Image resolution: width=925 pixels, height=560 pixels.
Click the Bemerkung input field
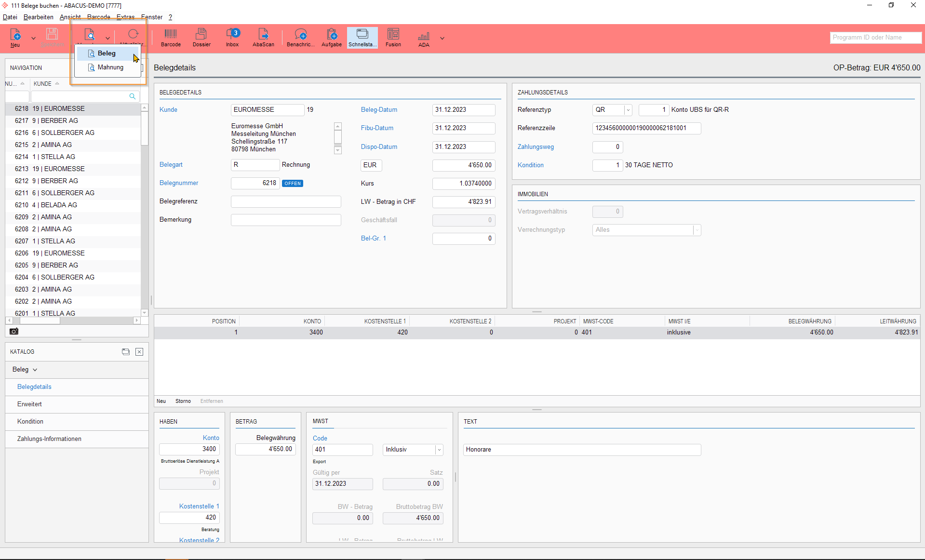(x=286, y=220)
